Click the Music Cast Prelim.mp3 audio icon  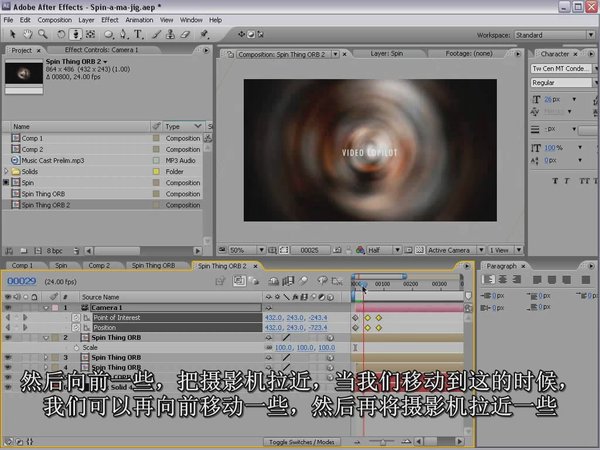15,160
